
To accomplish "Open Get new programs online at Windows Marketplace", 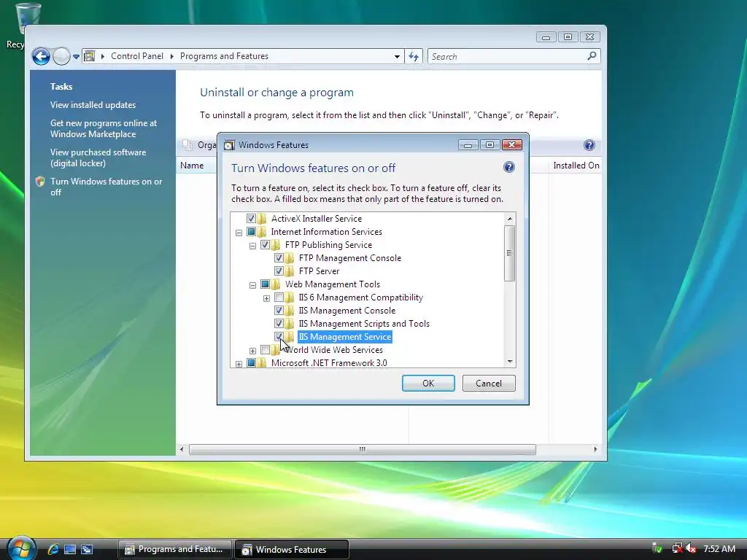I will [x=104, y=128].
